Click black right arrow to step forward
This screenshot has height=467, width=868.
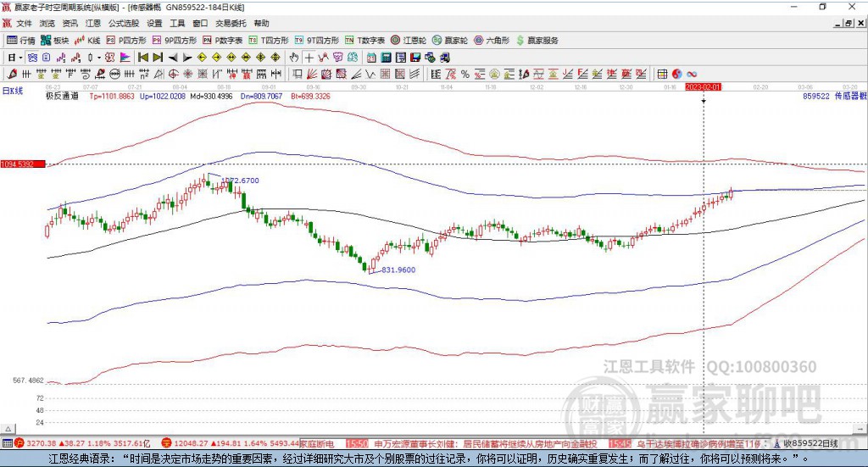187,58
